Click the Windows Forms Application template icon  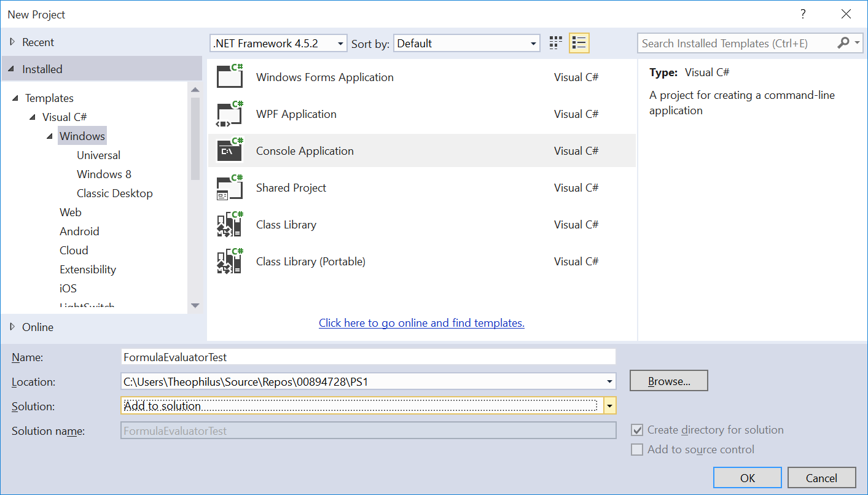pyautogui.click(x=230, y=77)
